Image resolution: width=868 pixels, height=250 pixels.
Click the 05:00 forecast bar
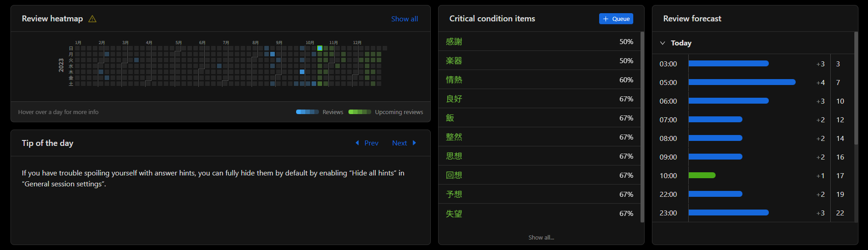pyautogui.click(x=742, y=82)
